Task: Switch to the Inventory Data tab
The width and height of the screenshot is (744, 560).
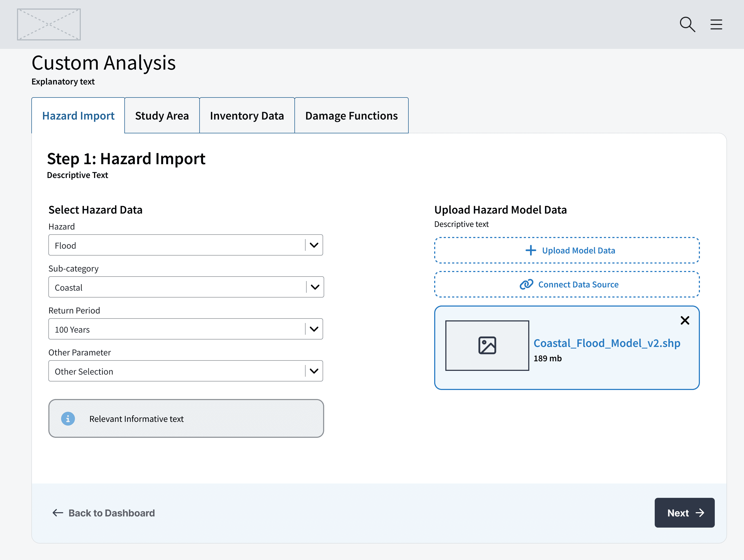Action: click(x=247, y=115)
